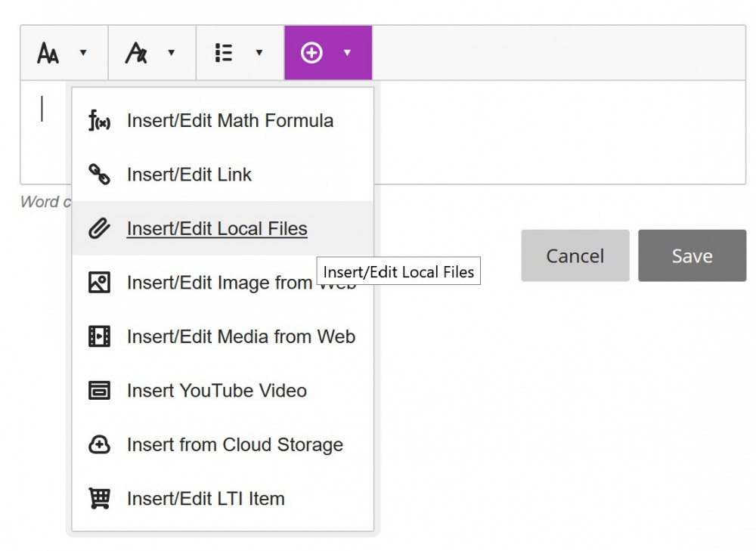Image resolution: width=756 pixels, height=551 pixels.
Task: Select the Insert/Edit Math Formula icon
Action: tap(98, 120)
